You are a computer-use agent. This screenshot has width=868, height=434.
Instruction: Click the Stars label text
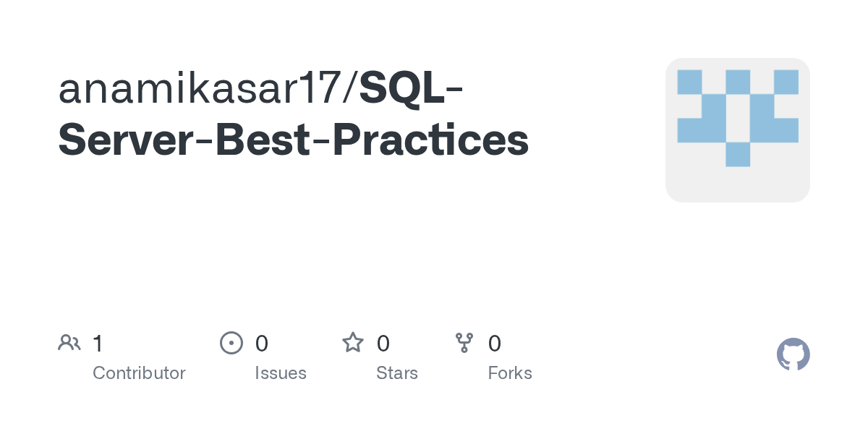[397, 373]
